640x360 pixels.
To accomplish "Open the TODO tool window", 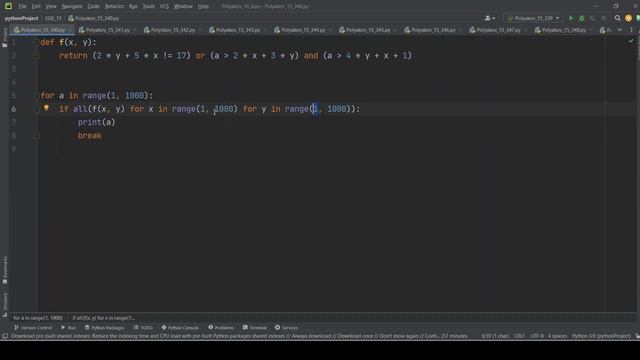I will [x=143, y=328].
